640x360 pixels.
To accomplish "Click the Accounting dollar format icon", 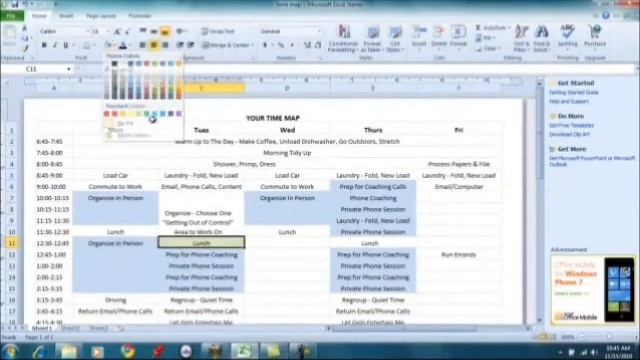I will tap(264, 45).
